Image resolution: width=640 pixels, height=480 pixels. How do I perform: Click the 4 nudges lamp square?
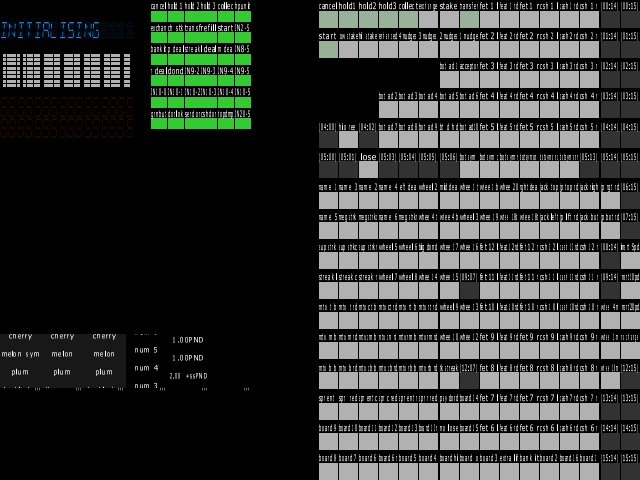[x=408, y=50]
